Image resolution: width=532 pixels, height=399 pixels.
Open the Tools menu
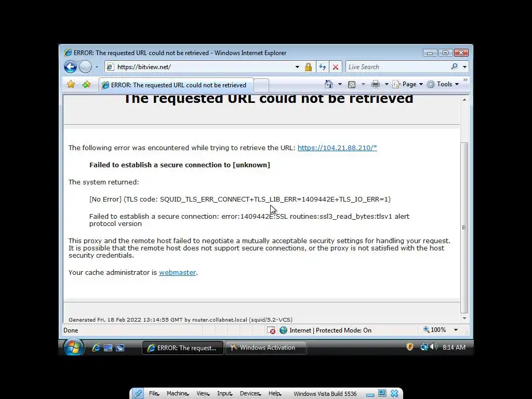click(x=443, y=84)
